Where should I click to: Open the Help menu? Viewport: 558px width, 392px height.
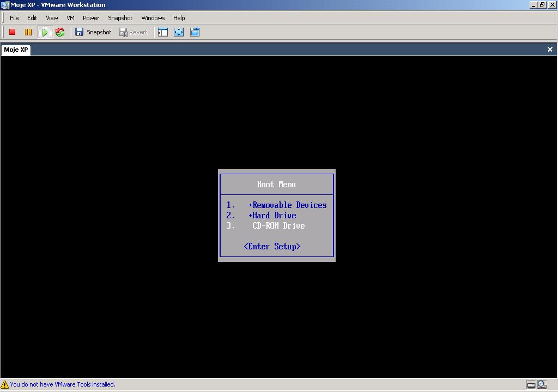coord(179,18)
